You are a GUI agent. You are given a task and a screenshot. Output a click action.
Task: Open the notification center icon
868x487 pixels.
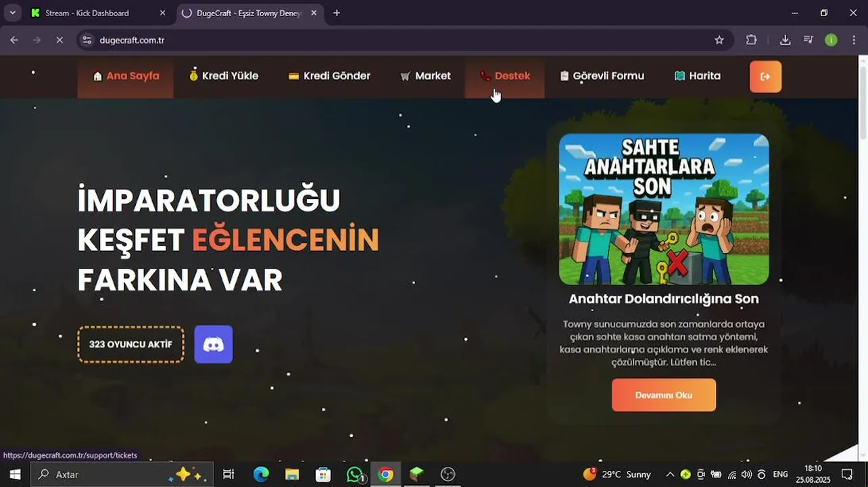coord(847,475)
